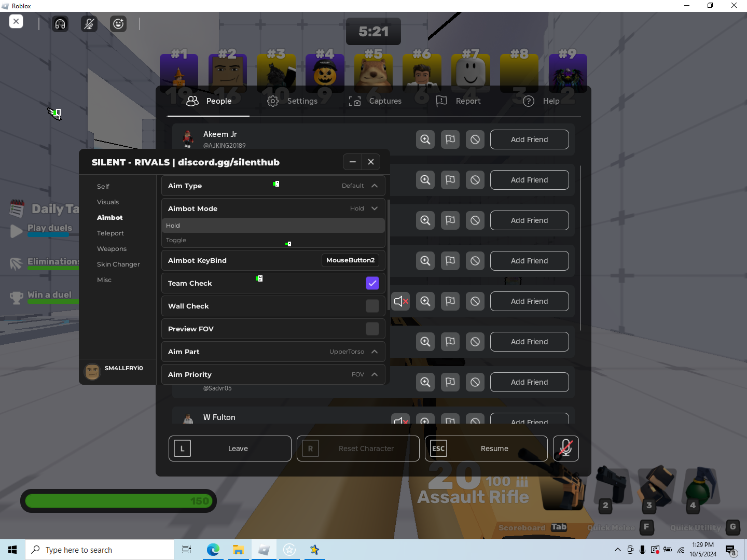Add Akeem Jr as friend

coord(530,139)
